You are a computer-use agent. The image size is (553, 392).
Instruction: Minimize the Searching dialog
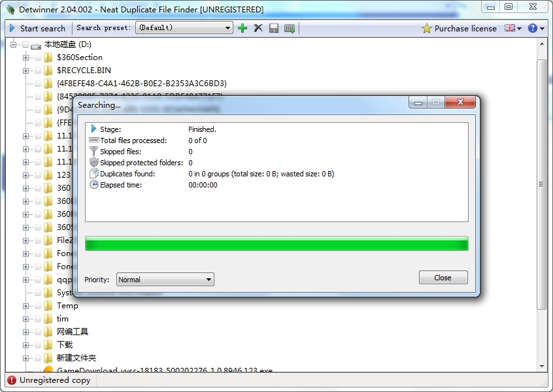(418, 103)
